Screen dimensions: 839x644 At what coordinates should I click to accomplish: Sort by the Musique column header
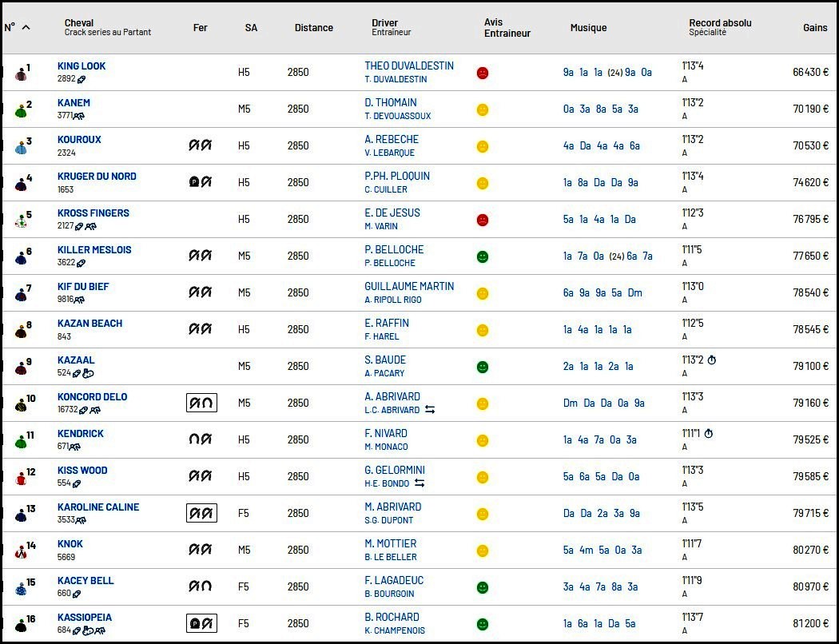(x=588, y=28)
